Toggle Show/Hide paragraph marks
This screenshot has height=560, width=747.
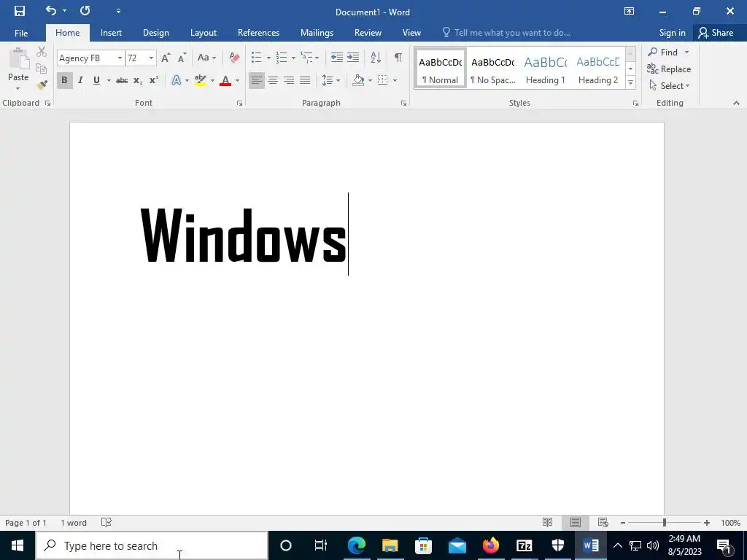[x=398, y=58]
